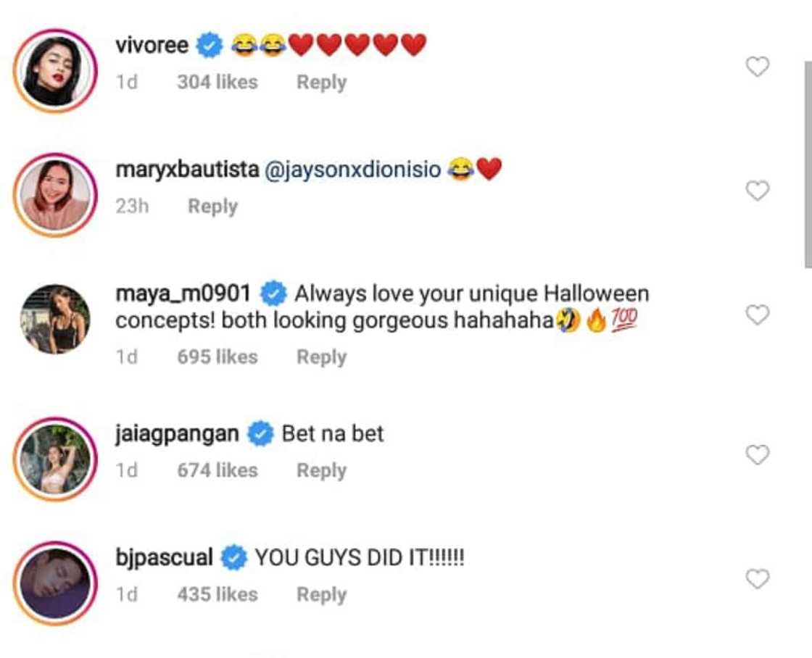Open the @jaysonxdionisio mention link

(353, 170)
